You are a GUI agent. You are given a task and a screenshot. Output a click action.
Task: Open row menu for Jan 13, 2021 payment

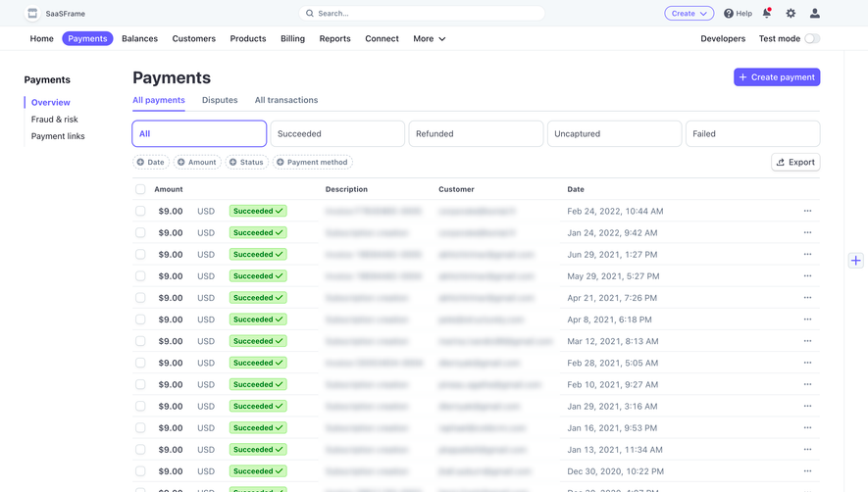tap(807, 450)
